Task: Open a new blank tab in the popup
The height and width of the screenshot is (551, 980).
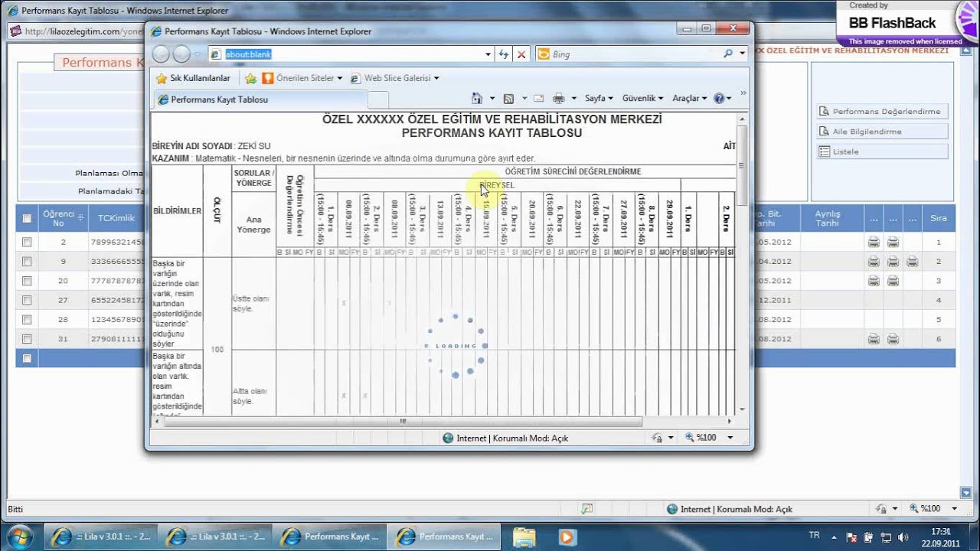Action: (x=378, y=99)
